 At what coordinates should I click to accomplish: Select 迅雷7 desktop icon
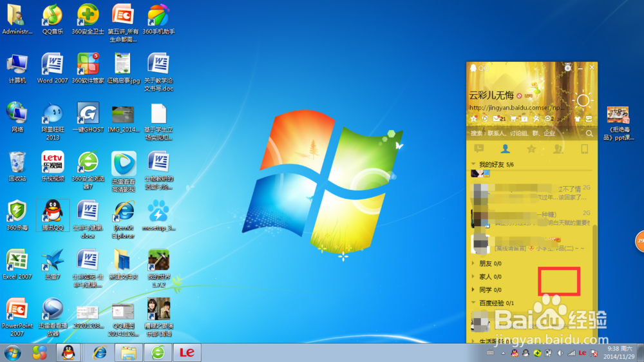53,264
